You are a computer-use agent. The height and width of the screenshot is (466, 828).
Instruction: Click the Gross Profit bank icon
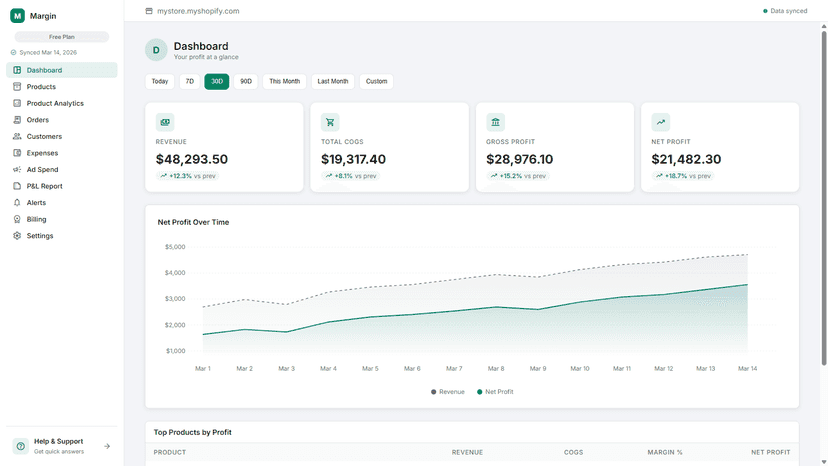495,122
